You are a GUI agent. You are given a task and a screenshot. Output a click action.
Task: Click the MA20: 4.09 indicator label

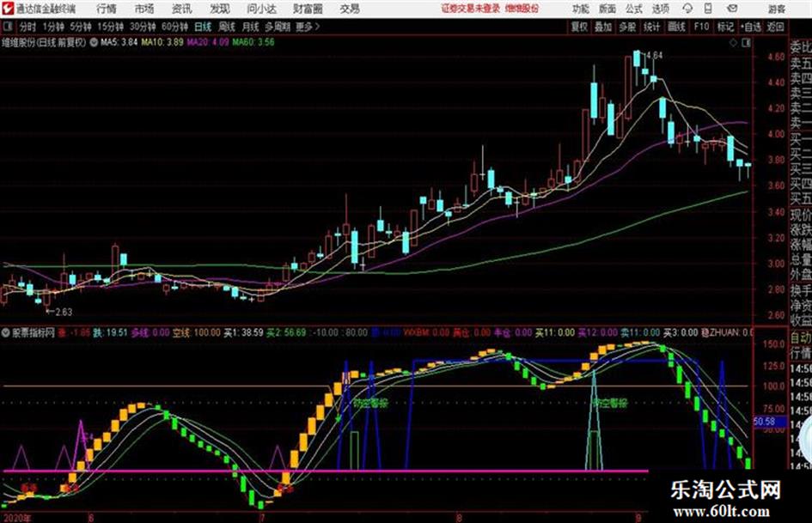[x=208, y=42]
